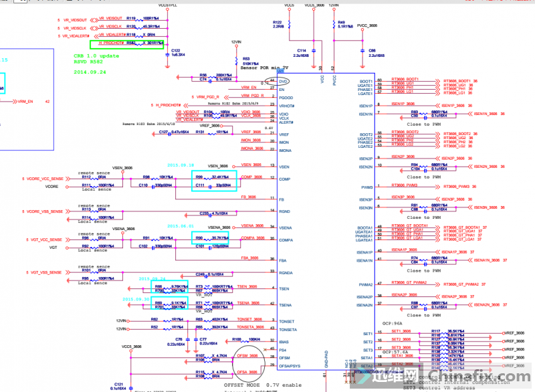Click the cyan date '2015.09.18'

click(181, 165)
